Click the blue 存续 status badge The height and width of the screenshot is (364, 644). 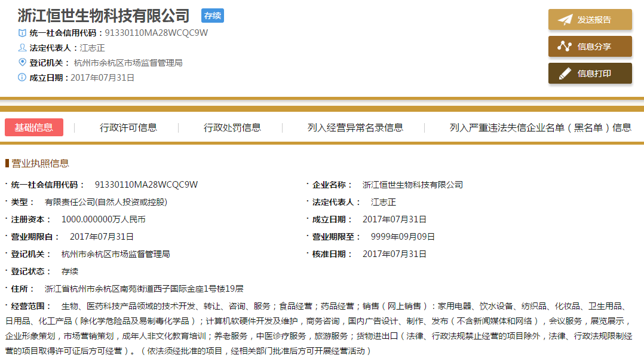click(212, 16)
